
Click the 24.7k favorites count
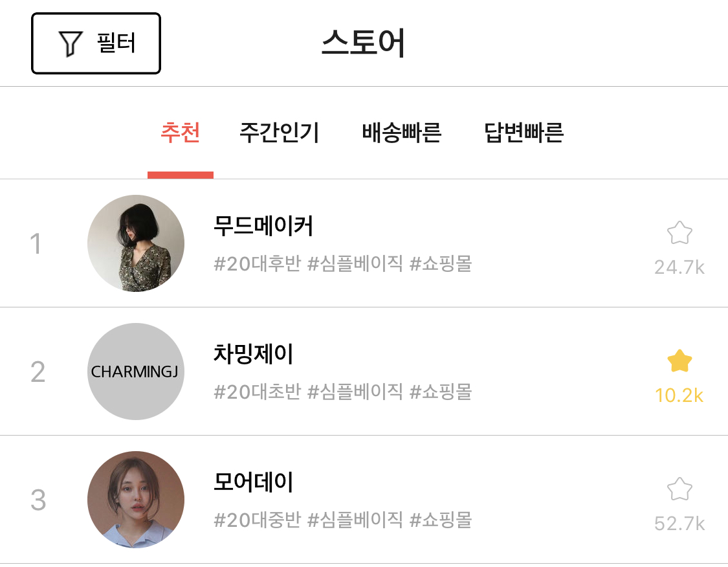679,267
